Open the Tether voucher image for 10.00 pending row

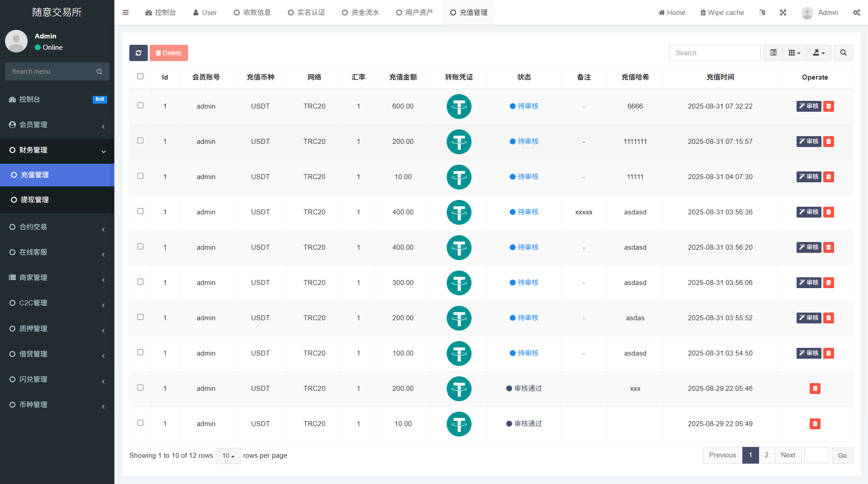tap(459, 177)
